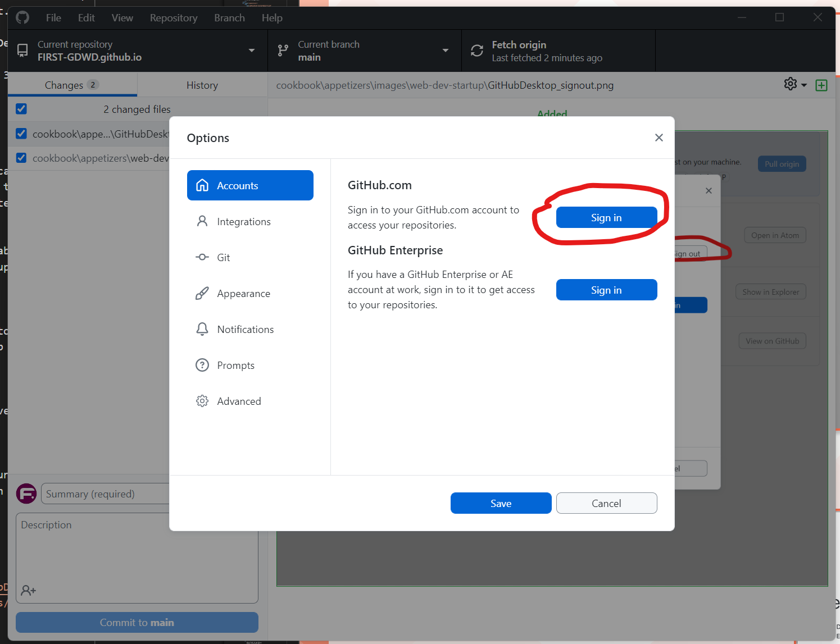The height and width of the screenshot is (644, 840).
Task: Open the Branch menu
Action: 229,18
